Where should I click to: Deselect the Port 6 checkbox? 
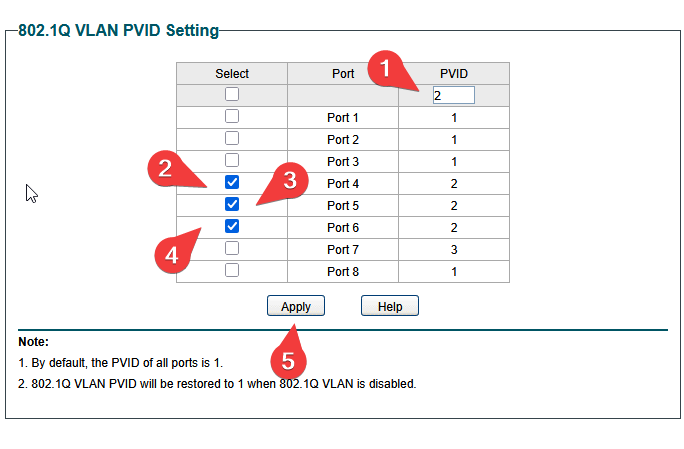tap(232, 226)
